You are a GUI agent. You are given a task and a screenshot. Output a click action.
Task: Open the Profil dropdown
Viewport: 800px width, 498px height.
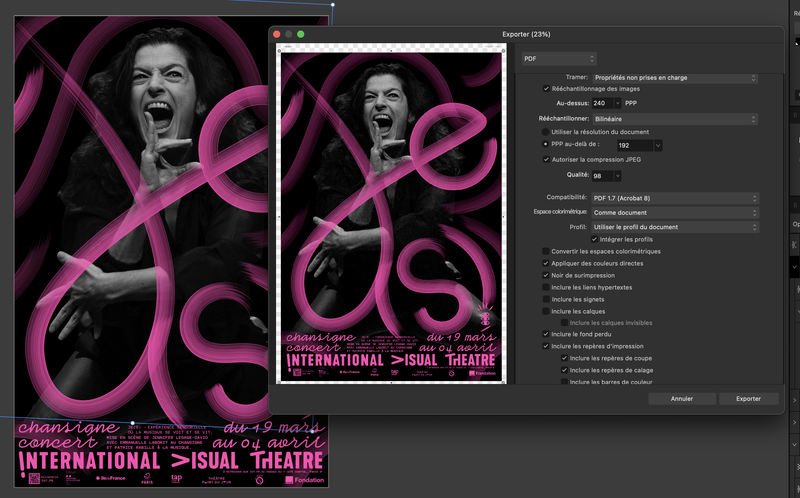pos(673,227)
